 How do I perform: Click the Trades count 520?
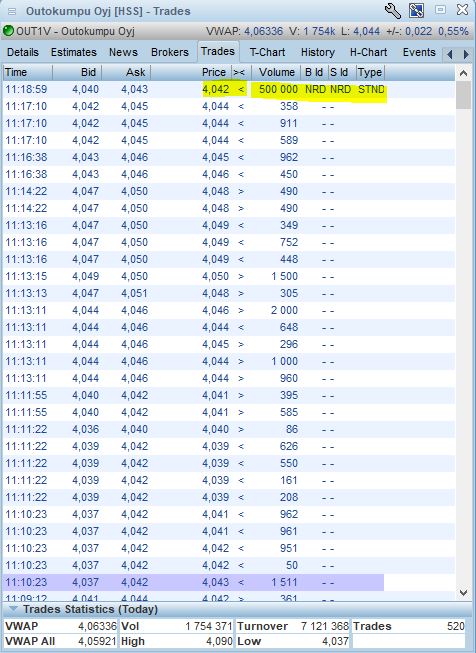click(x=456, y=626)
